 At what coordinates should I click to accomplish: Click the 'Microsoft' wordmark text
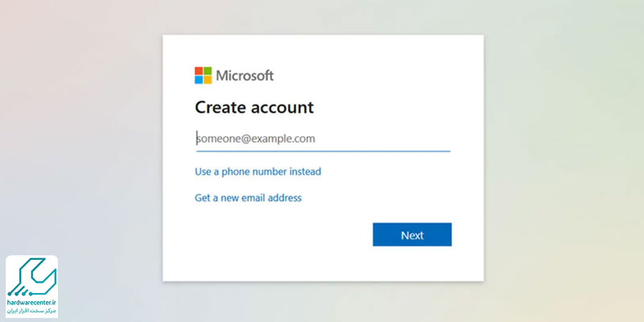point(245,76)
